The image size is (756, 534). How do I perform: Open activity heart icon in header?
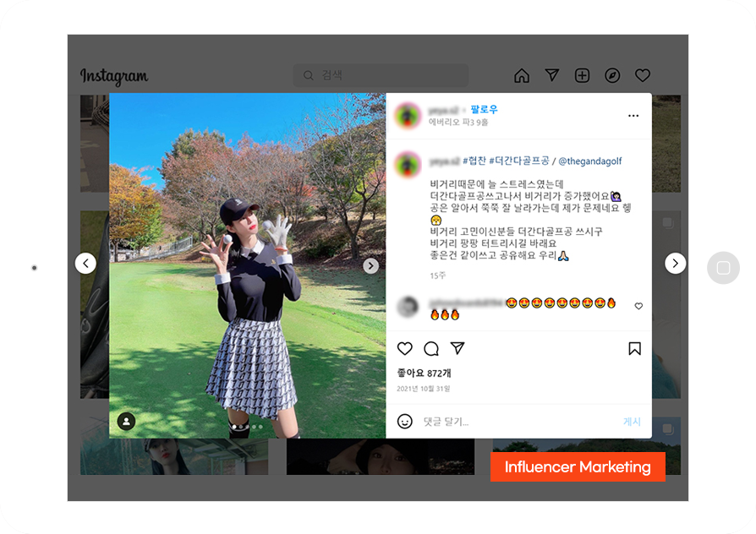point(643,75)
